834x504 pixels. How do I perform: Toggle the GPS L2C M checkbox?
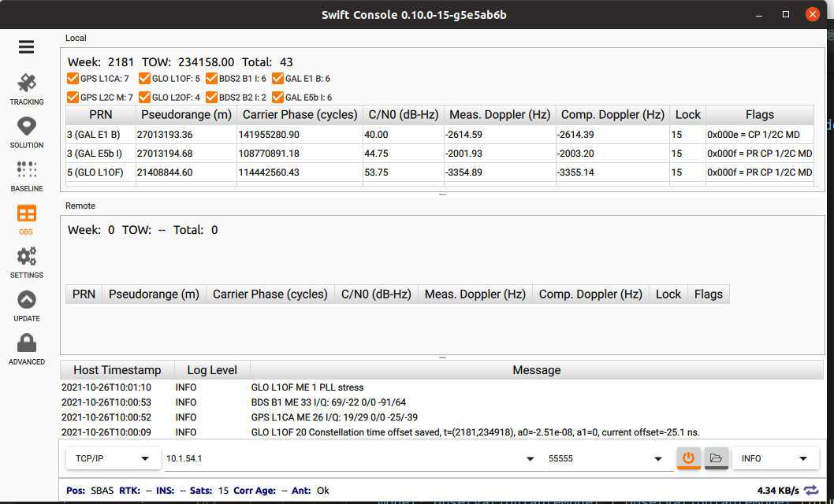point(73,97)
